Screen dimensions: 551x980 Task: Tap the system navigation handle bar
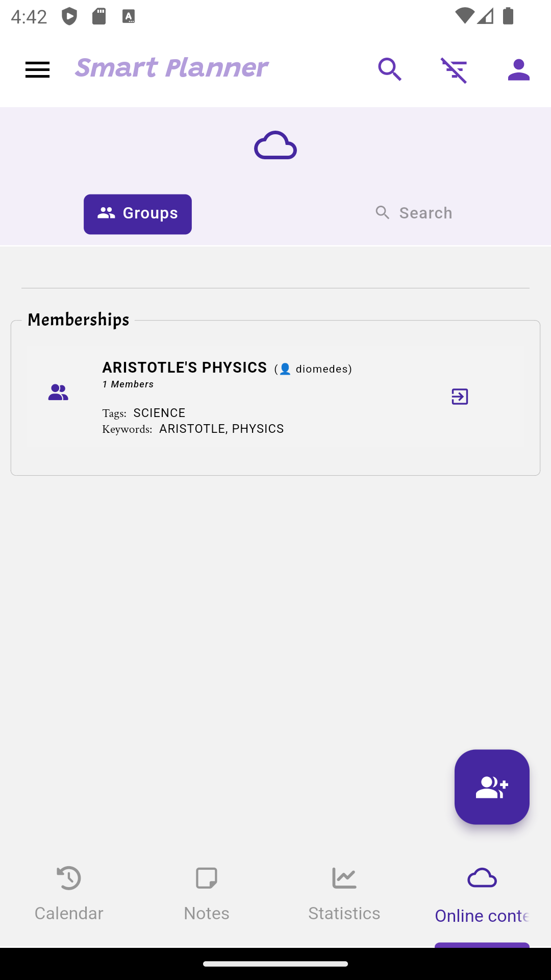[x=275, y=964]
